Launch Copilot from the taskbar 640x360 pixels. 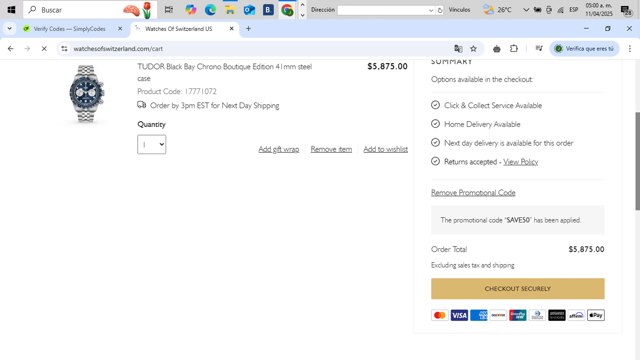190,10
